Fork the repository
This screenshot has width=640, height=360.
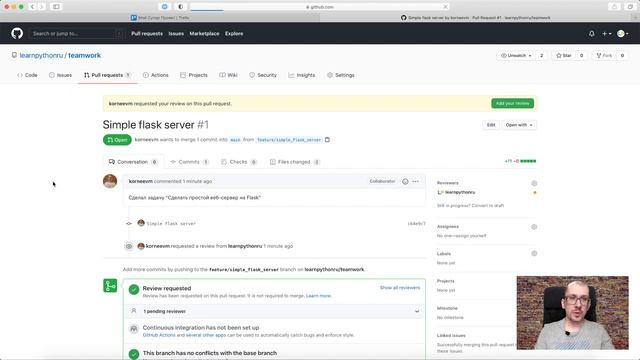click(604, 56)
